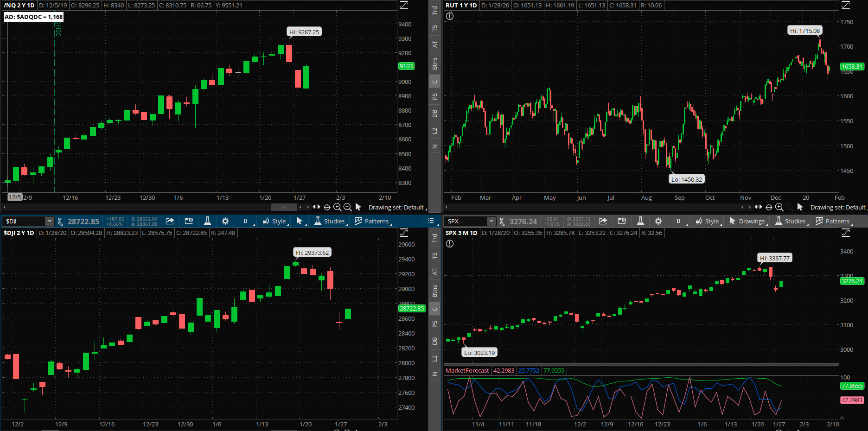
Task: Activate pan tool under the RUT chart
Action: coord(758,207)
